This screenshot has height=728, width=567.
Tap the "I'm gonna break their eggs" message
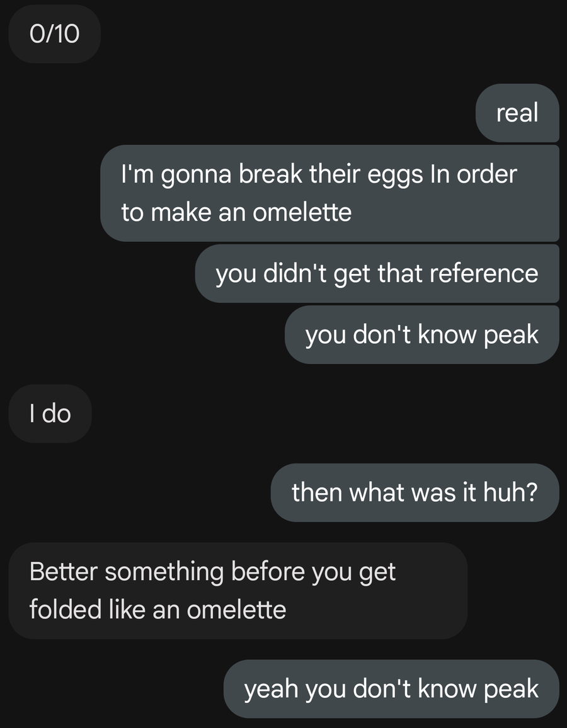coord(329,193)
